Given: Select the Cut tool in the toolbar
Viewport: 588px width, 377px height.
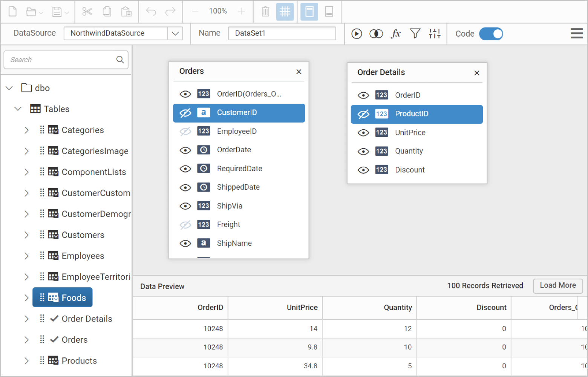Looking at the screenshot, I should (87, 11).
